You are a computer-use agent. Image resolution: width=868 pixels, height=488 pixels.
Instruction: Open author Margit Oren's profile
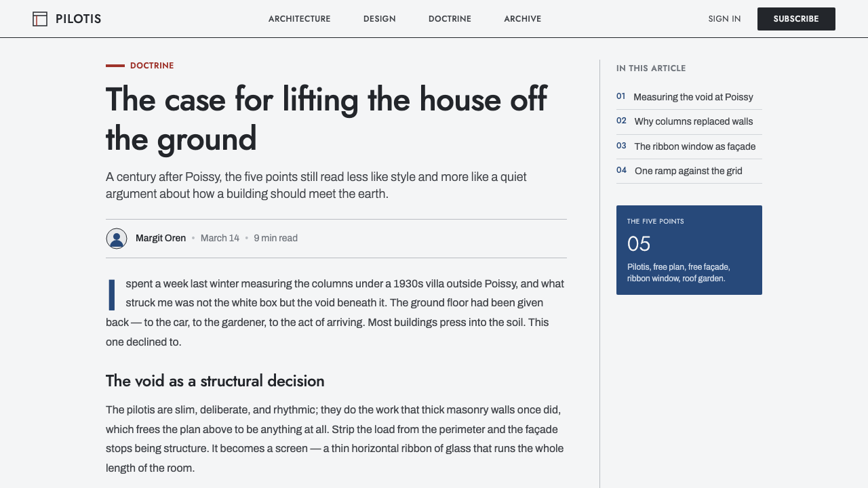click(161, 238)
